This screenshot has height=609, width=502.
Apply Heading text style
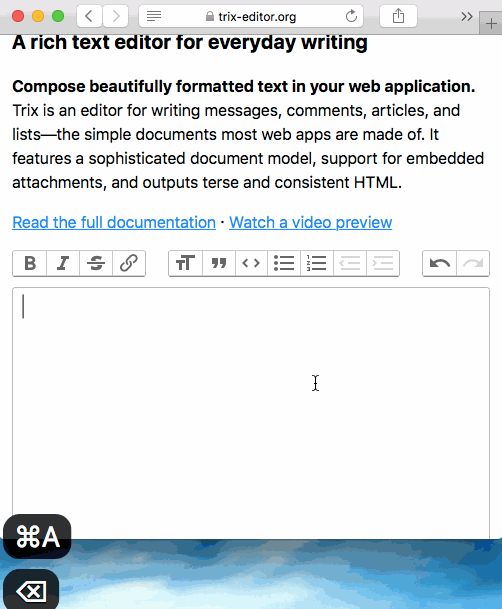pos(186,263)
